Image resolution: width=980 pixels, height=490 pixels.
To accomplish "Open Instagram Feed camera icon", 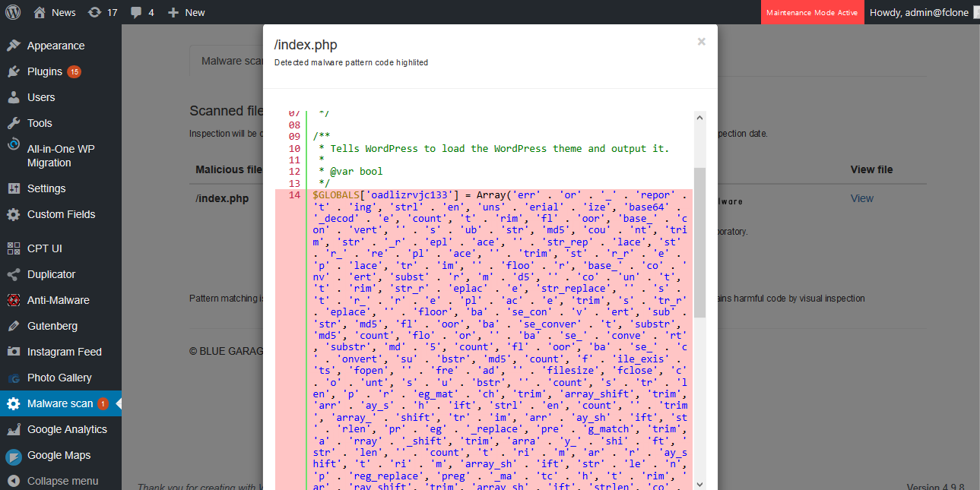I will pyautogui.click(x=13, y=352).
